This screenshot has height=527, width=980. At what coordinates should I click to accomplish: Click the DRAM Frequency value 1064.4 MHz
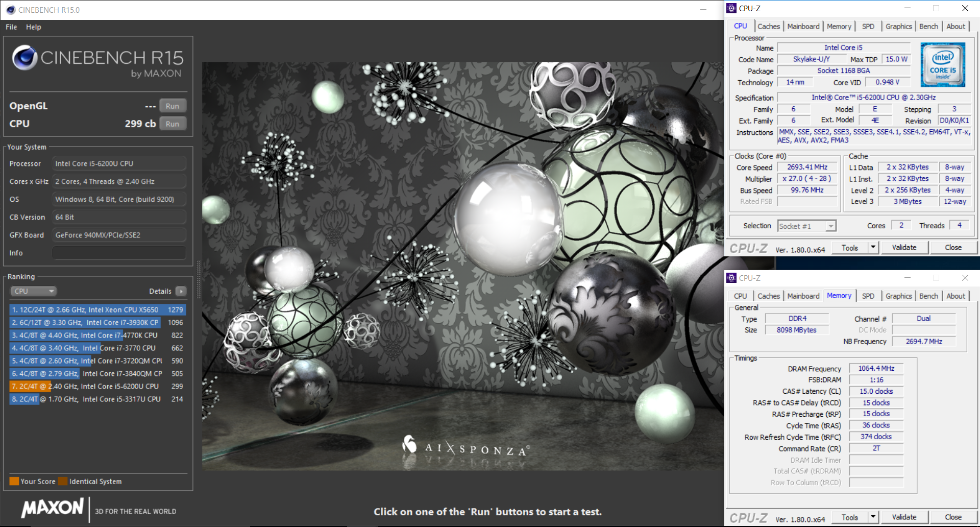click(x=876, y=368)
